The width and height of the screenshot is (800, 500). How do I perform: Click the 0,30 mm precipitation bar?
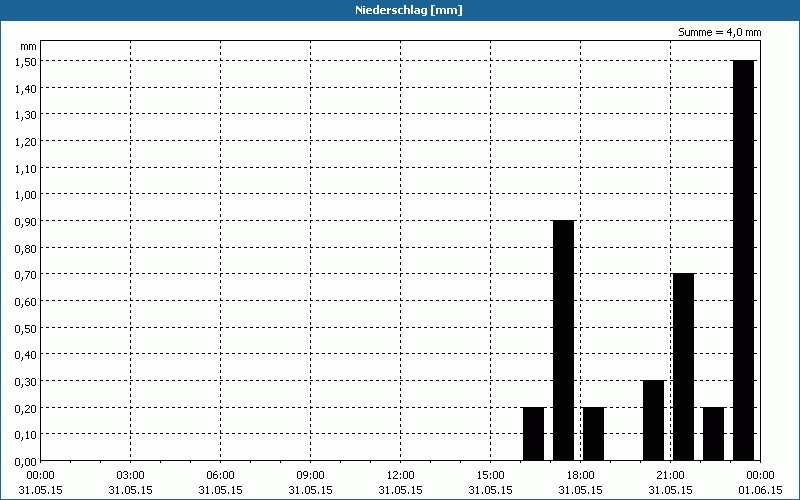(654, 420)
